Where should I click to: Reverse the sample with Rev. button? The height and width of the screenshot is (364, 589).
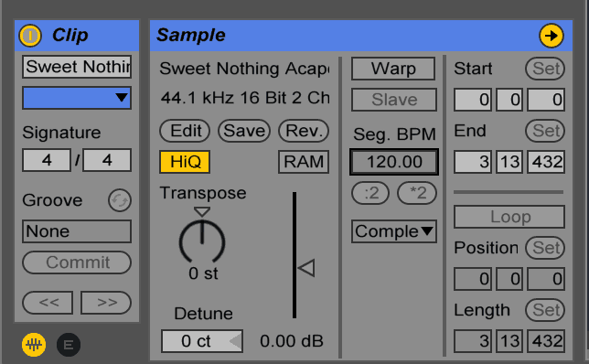click(304, 131)
